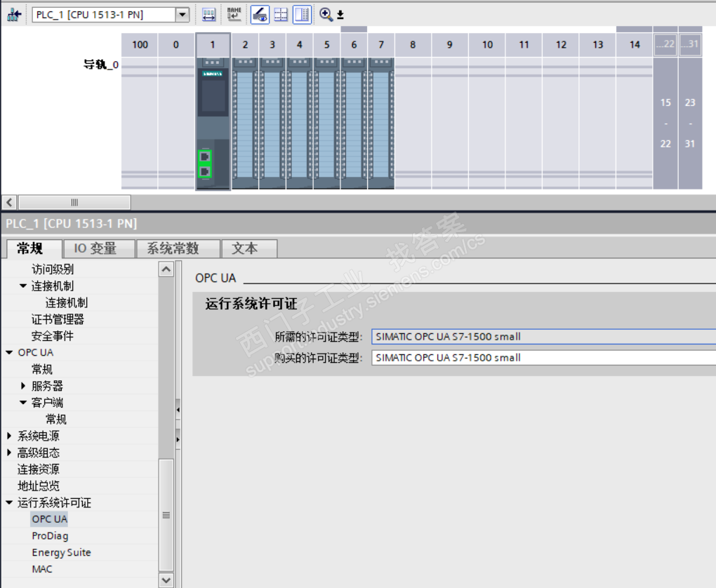The width and height of the screenshot is (716, 588).
Task: Select the I/O module in slot 6
Action: click(x=354, y=122)
